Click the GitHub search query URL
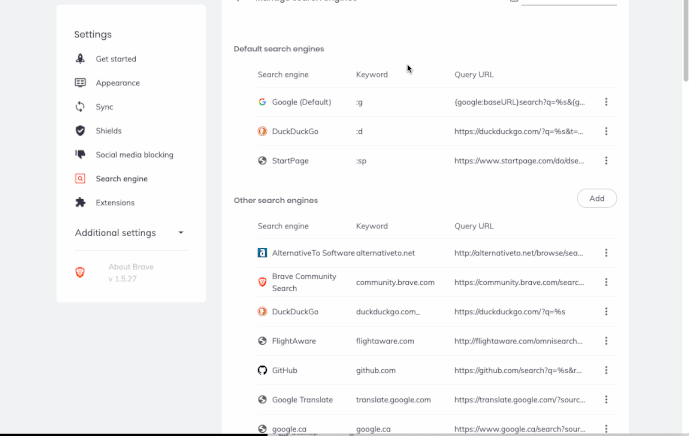The width and height of the screenshot is (689, 436). pyautogui.click(x=518, y=371)
